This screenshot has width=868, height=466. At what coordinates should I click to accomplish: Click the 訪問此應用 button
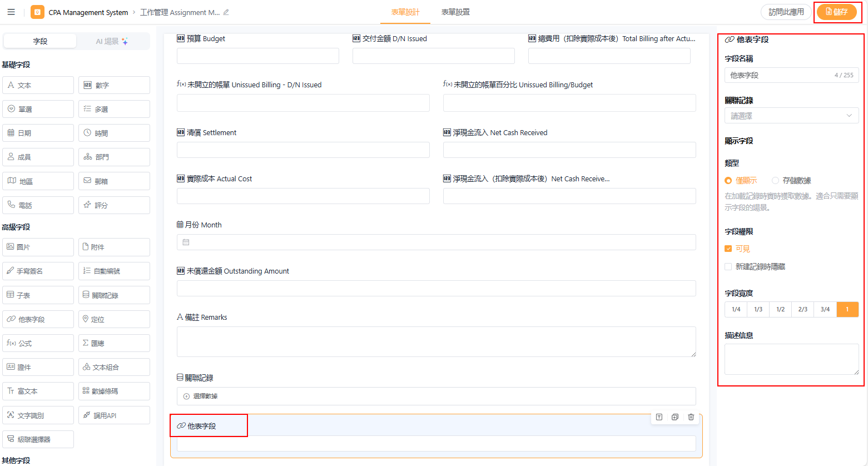786,12
